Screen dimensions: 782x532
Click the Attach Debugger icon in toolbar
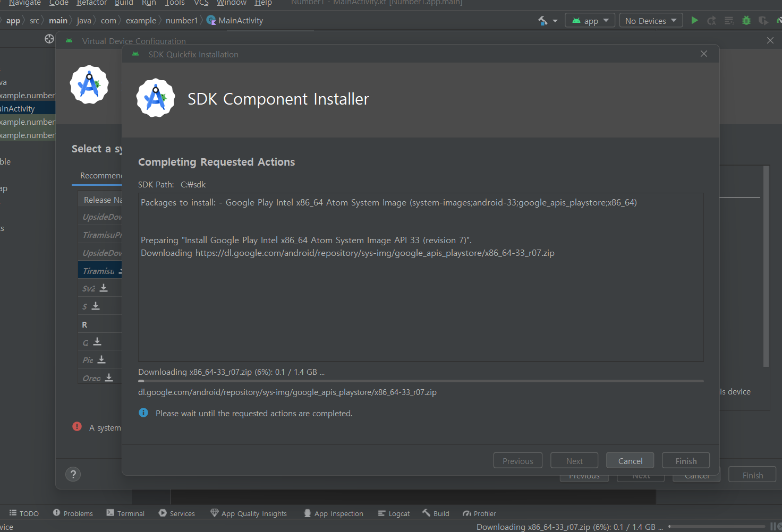[x=763, y=21]
